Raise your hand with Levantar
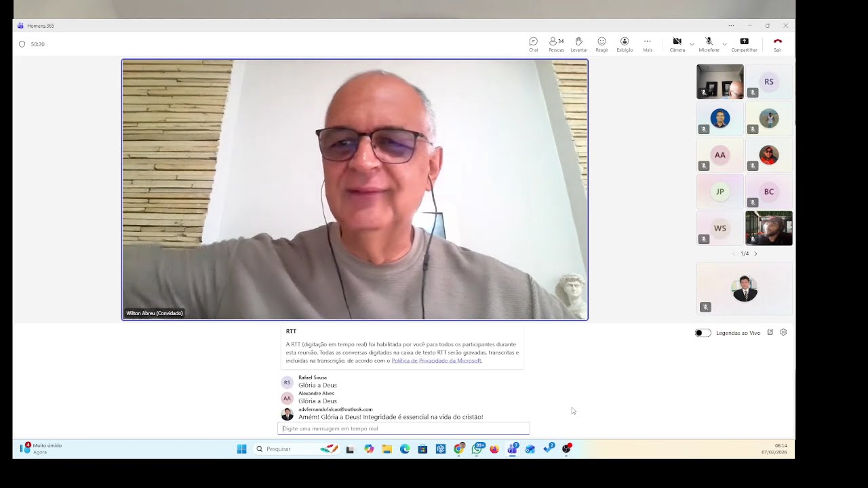This screenshot has width=868, height=488. pyautogui.click(x=579, y=45)
